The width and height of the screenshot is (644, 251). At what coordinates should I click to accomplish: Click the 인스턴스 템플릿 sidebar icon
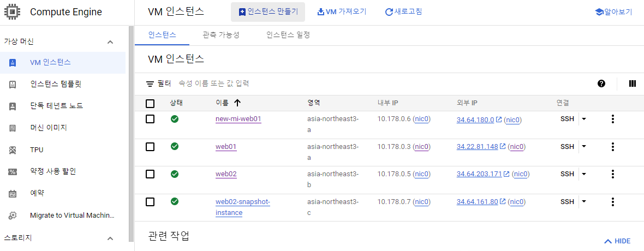pos(13,84)
